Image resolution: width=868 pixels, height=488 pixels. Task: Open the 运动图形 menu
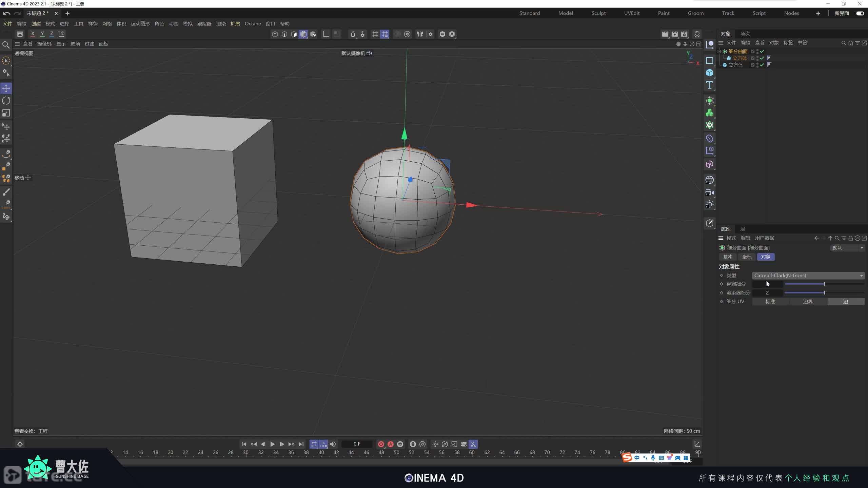[140, 24]
